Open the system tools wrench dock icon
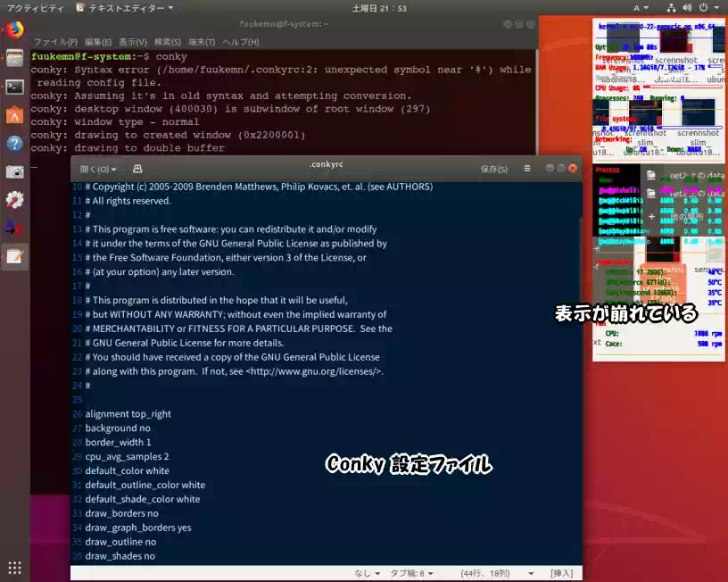Screen dimensions: 728x582 point(15,200)
